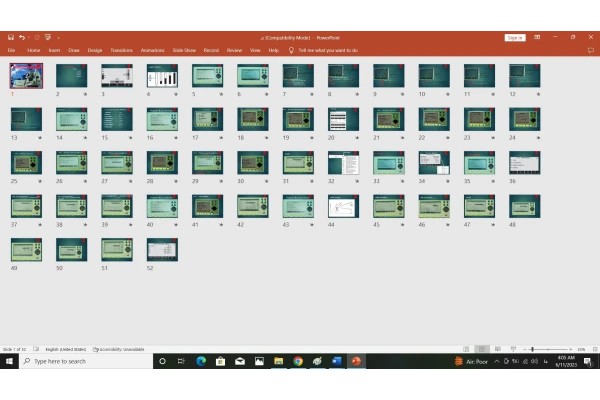
Task: Open the Review tab
Action: point(234,50)
